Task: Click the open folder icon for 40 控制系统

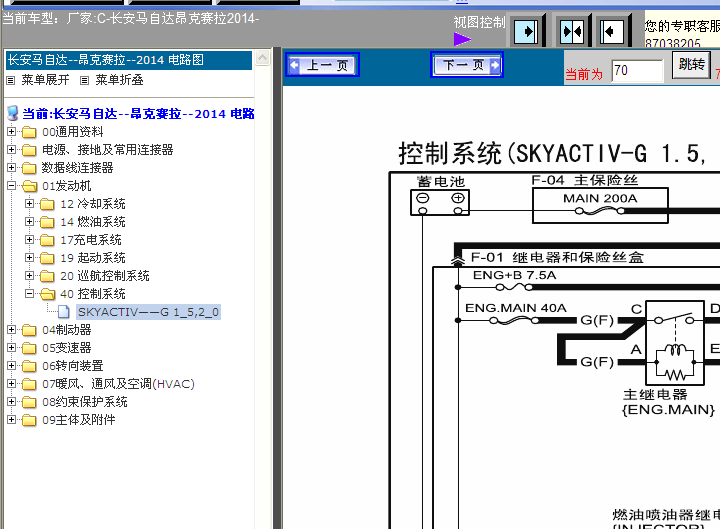Action: coord(47,294)
